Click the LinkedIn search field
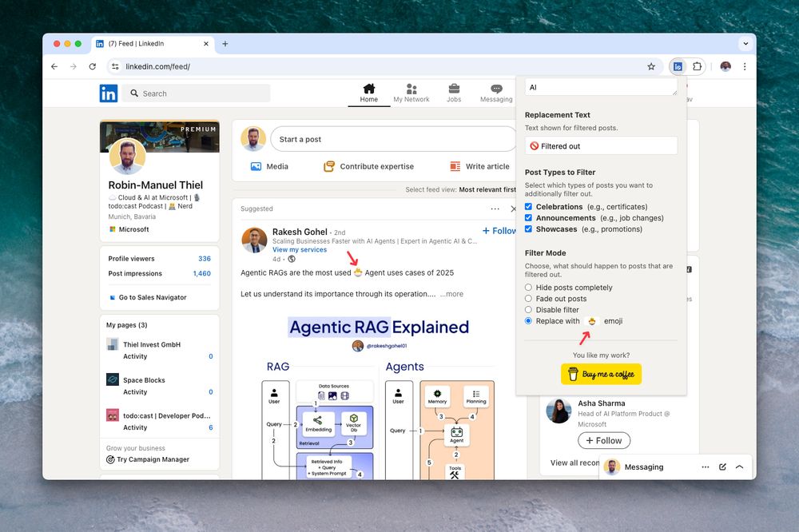Screen dimensions: 799x532 click(197, 93)
